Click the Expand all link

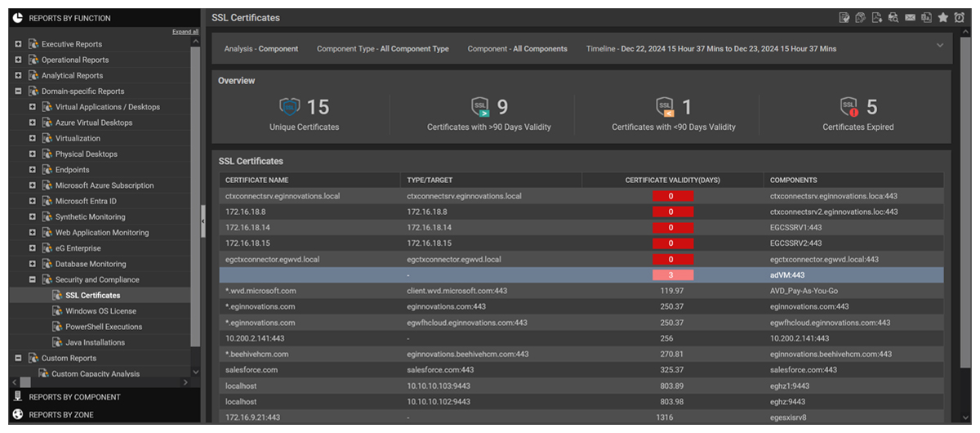185,32
